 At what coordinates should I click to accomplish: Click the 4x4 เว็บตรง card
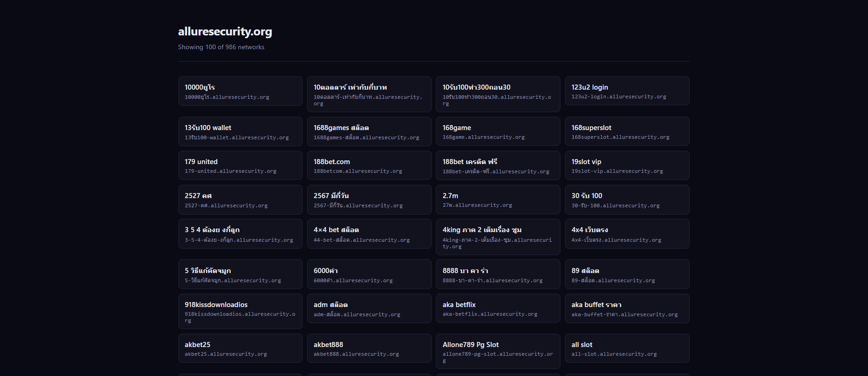627,234
